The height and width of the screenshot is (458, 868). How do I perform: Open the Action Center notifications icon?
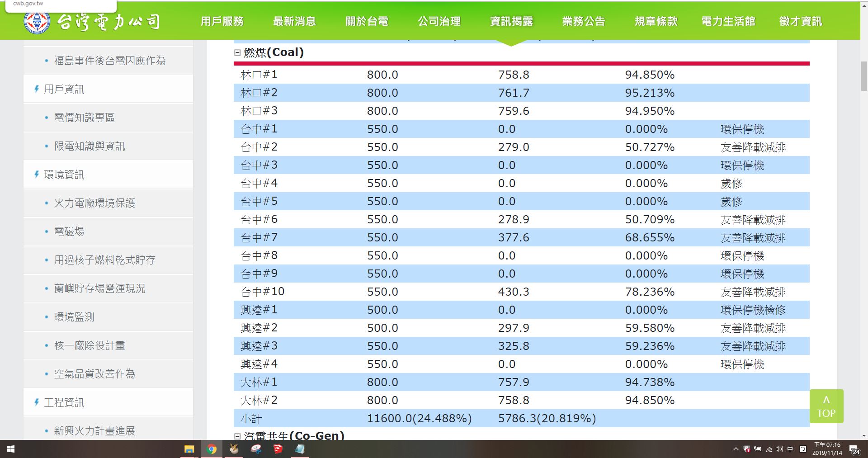855,449
